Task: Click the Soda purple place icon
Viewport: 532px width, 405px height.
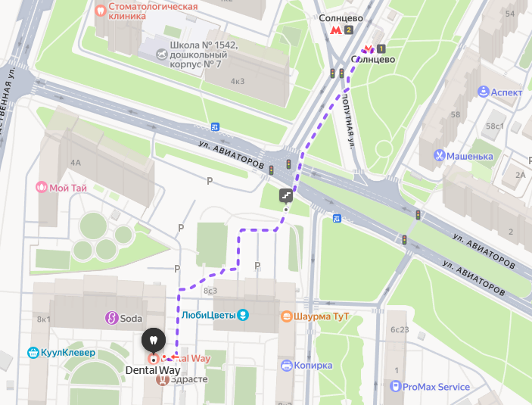Action: pos(111,318)
